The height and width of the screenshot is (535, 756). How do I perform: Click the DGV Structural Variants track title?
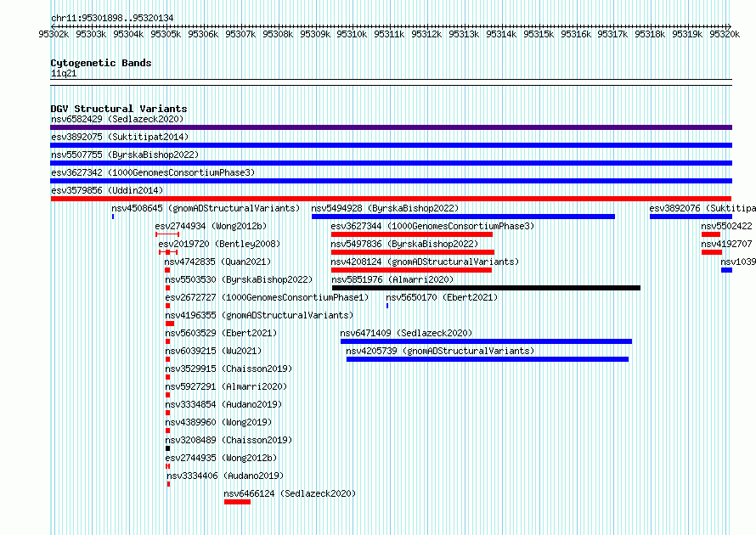point(119,109)
